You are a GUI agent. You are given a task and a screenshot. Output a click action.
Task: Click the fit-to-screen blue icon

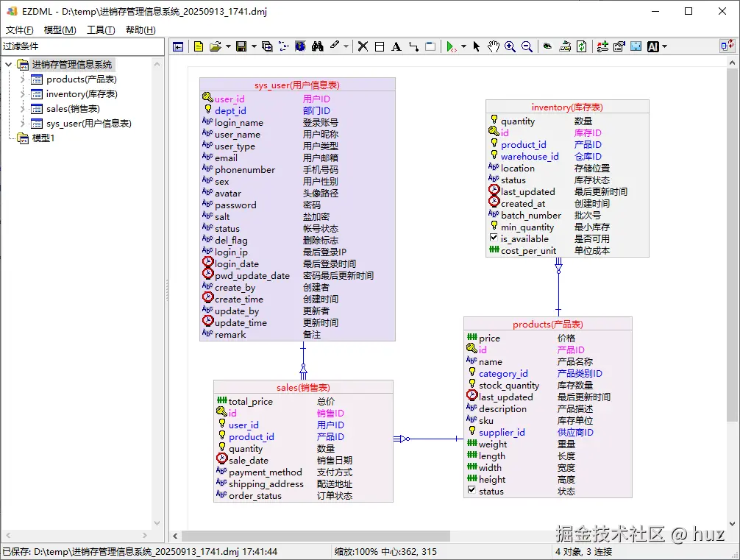tap(636, 46)
